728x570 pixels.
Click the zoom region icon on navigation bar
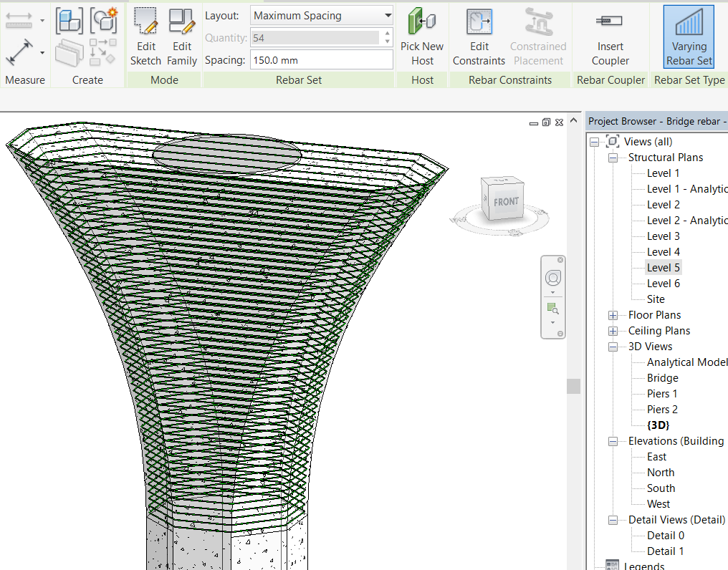pos(552,308)
